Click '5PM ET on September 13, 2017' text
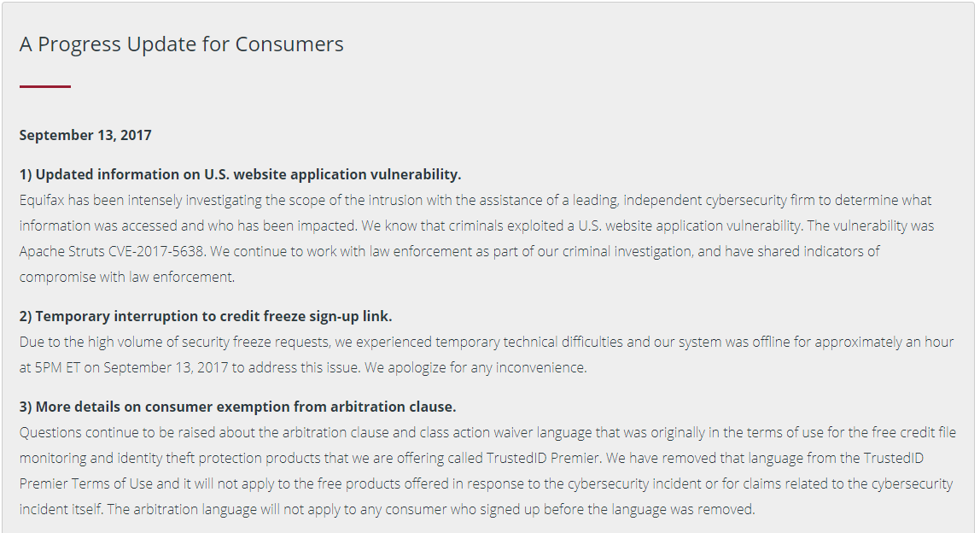 (131, 368)
